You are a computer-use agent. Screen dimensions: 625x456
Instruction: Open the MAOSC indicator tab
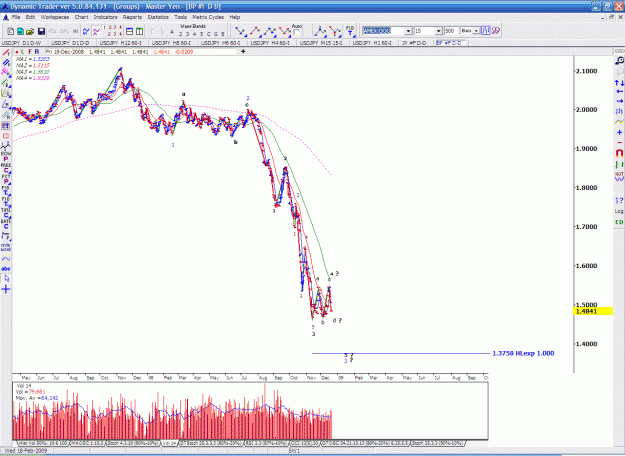click(x=88, y=443)
